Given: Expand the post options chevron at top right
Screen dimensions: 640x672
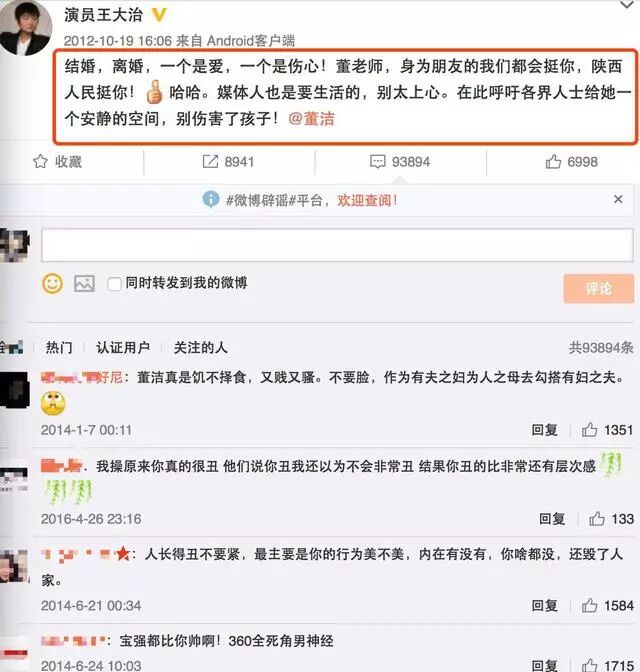Looking at the screenshot, I should coord(627,5).
